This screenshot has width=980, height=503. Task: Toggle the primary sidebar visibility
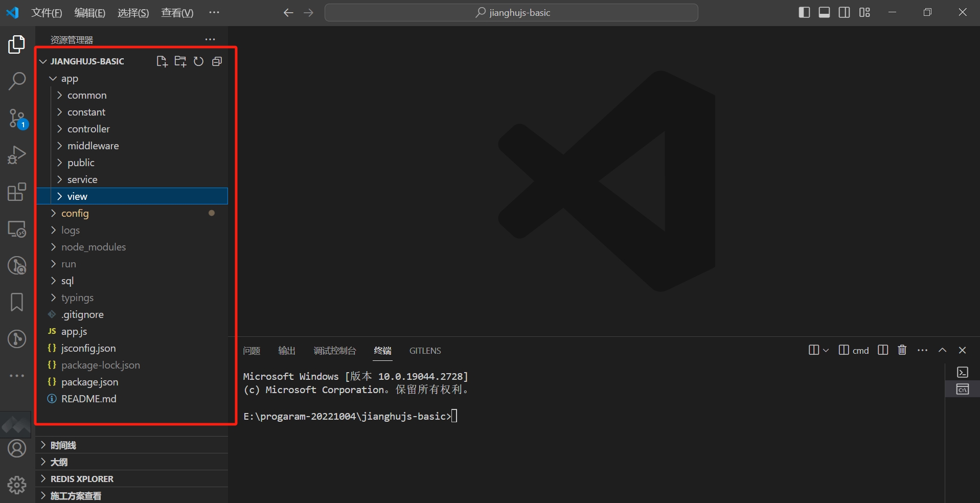pos(804,12)
